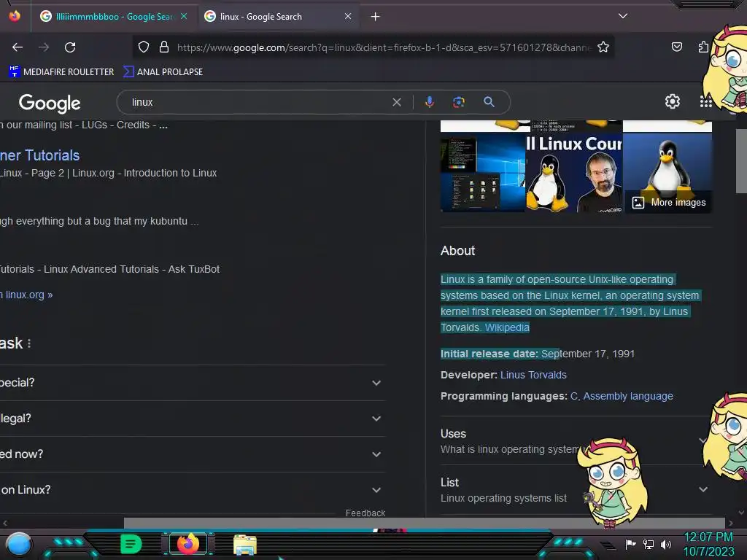This screenshot has width=747, height=560.
Task: Search by image with the Lens icon
Action: click(x=459, y=102)
